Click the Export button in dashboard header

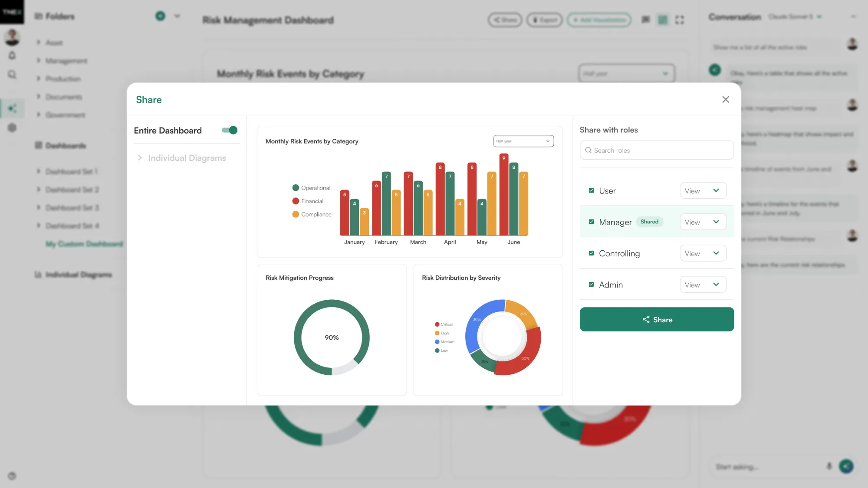(545, 20)
